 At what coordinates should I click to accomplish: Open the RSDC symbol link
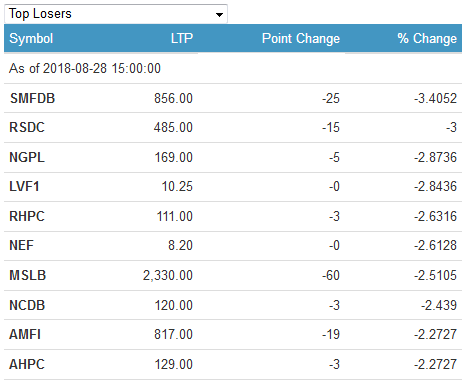click(x=27, y=127)
